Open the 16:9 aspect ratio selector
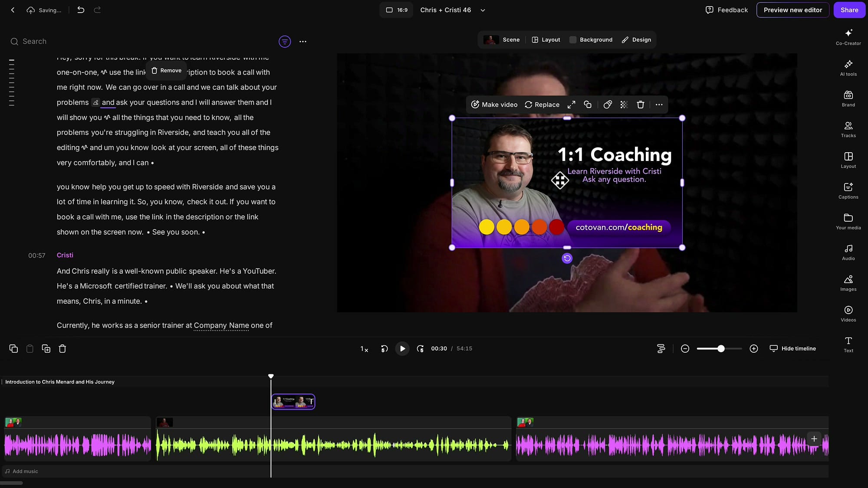 (x=396, y=10)
